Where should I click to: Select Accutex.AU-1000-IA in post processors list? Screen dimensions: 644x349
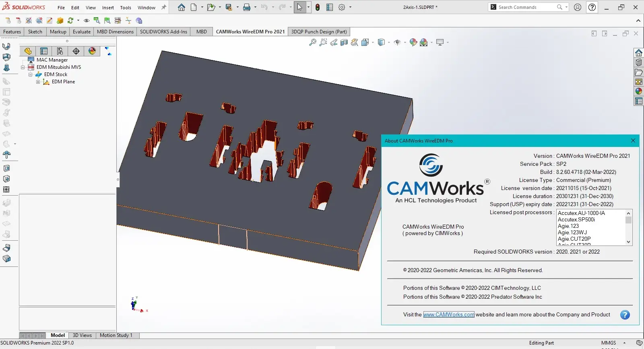[x=581, y=213]
